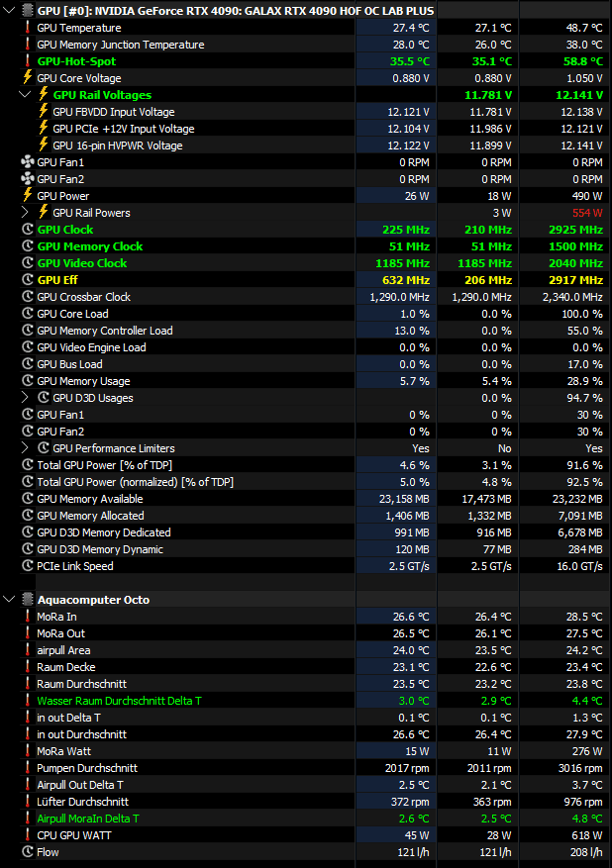Expand the GPU Rail Powers group
The width and height of the screenshot is (612, 868).
(25, 213)
